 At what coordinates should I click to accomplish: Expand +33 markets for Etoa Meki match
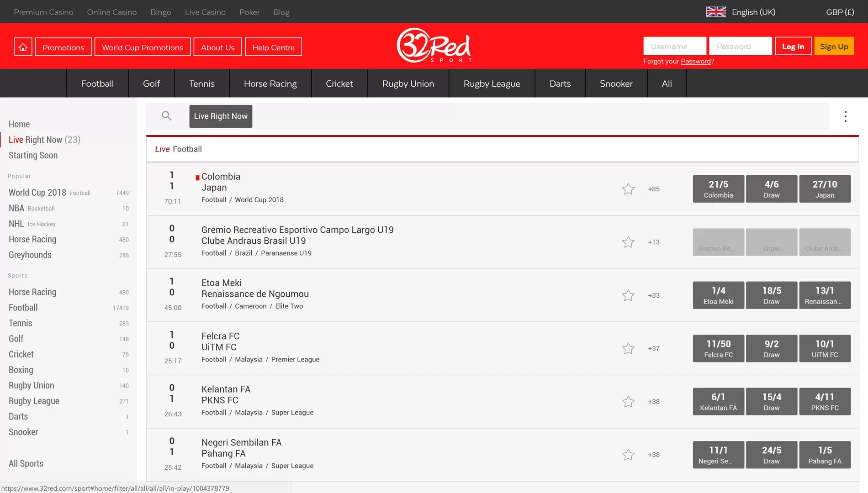[x=654, y=295]
